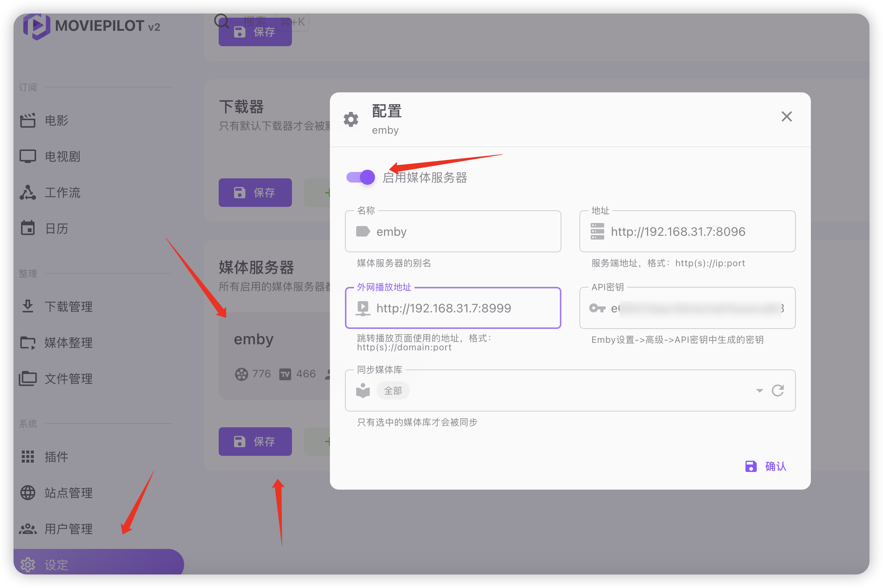Click the 电视剧 monitor icon
Viewport: 883px width, 588px height.
click(28, 157)
